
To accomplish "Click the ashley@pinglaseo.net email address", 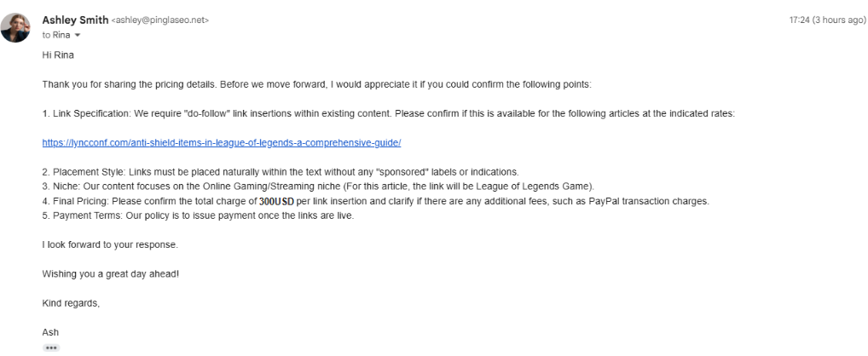I will click(x=160, y=20).
